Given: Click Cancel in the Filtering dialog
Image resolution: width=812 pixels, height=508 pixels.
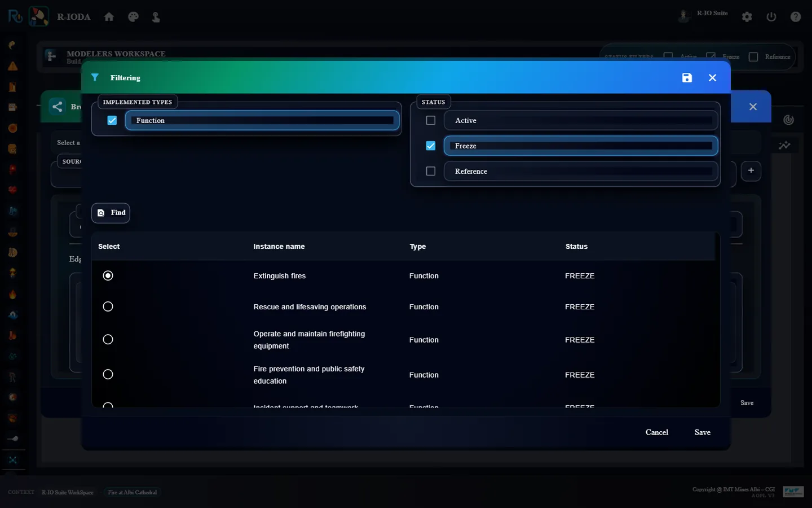Looking at the screenshot, I should pos(657,432).
